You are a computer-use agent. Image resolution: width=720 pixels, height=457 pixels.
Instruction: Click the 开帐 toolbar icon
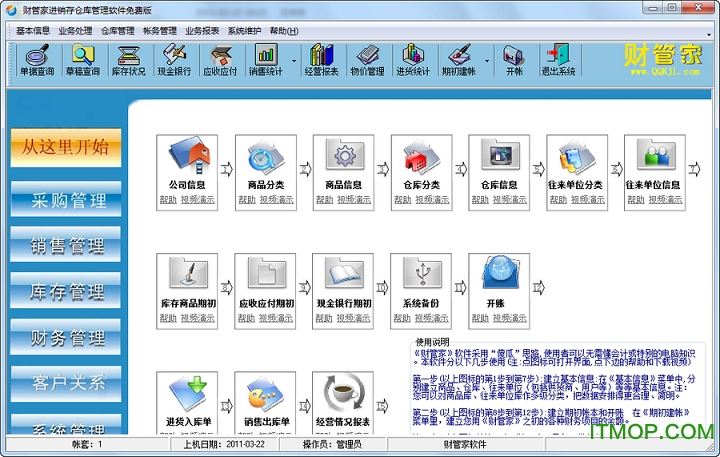(514, 60)
